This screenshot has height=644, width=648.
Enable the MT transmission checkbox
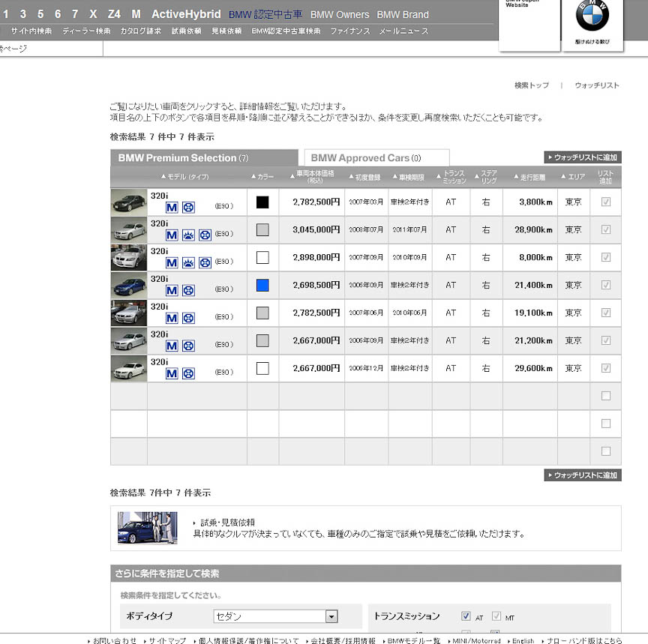pos(497,616)
